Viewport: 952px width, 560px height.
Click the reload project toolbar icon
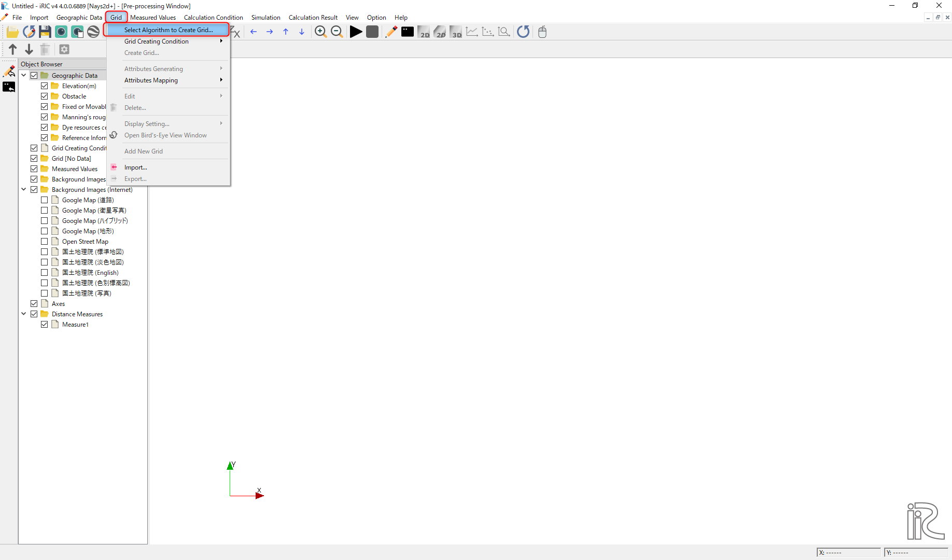[29, 32]
